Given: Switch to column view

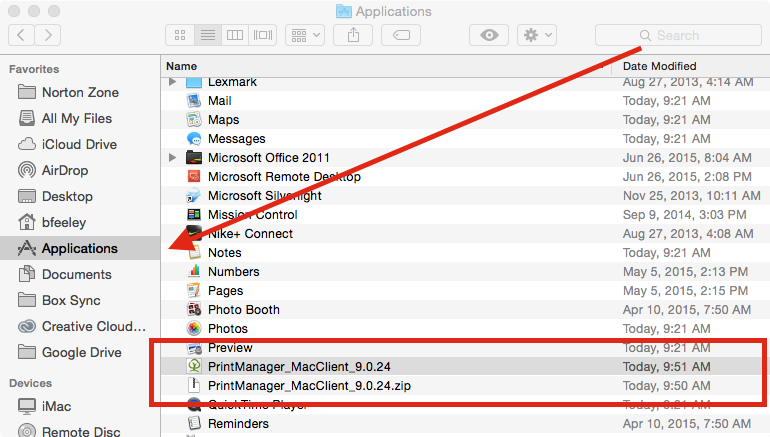Looking at the screenshot, I should click(235, 35).
